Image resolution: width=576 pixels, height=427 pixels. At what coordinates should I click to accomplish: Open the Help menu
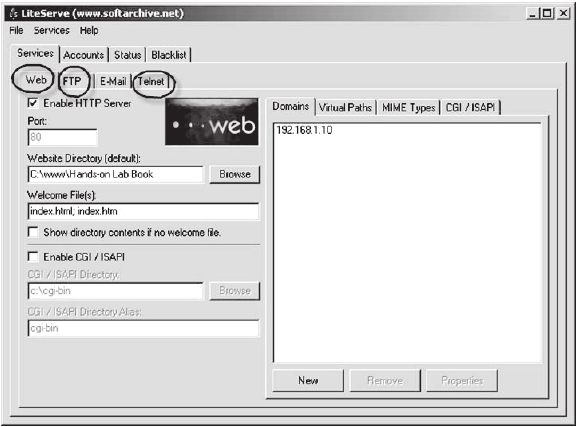tap(89, 30)
